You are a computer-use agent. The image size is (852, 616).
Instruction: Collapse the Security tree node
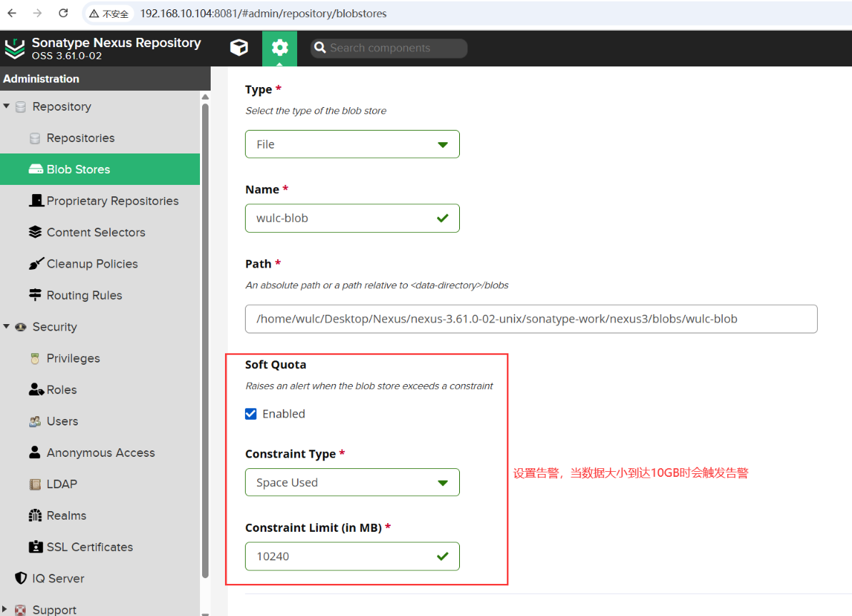click(6, 326)
